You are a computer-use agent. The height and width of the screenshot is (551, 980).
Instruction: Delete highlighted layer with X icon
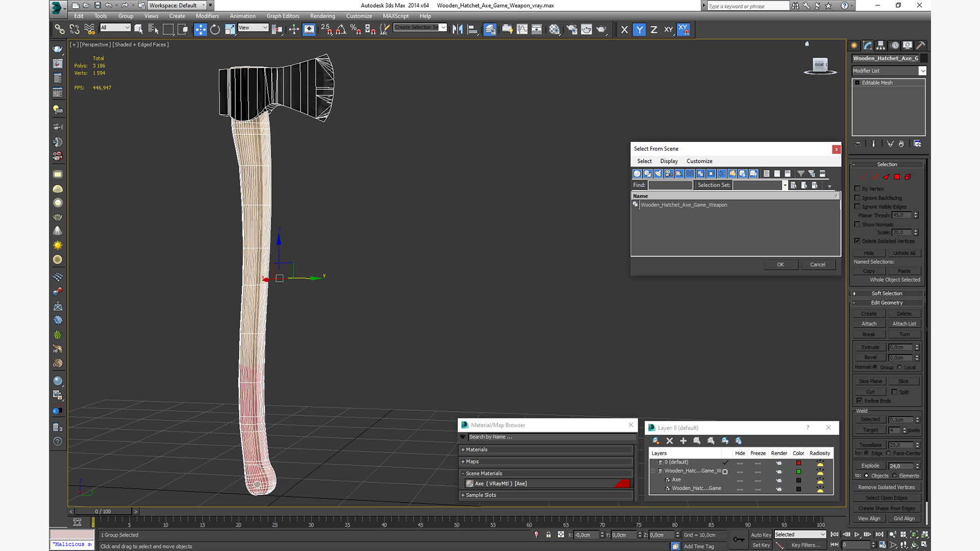[x=670, y=441]
